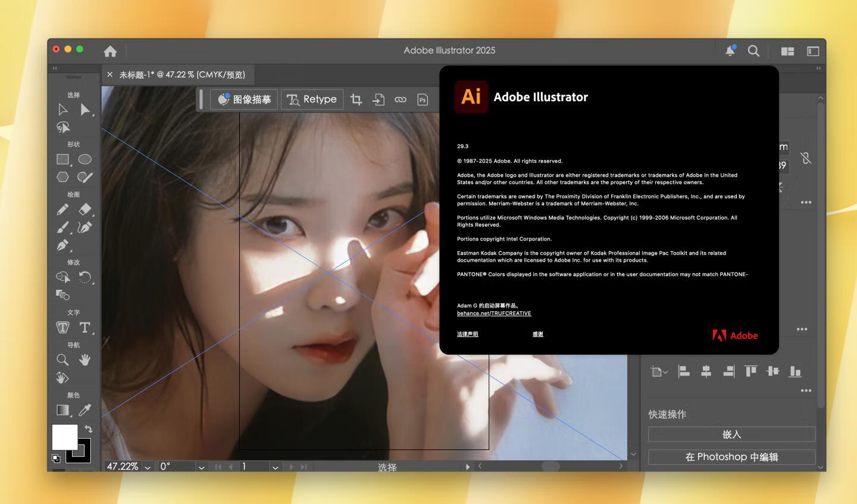Pick the Eyedropper tool
The image size is (857, 504).
click(x=85, y=410)
